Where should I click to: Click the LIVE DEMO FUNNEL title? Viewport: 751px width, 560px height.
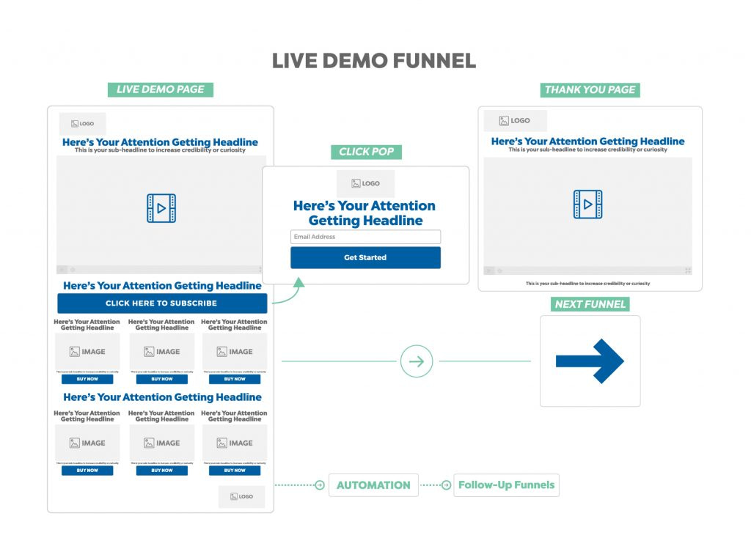click(374, 62)
